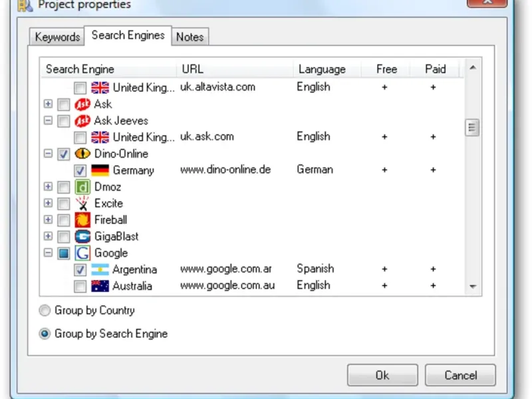The image size is (532, 399).
Task: Open the Notes tab
Action: coord(190,37)
